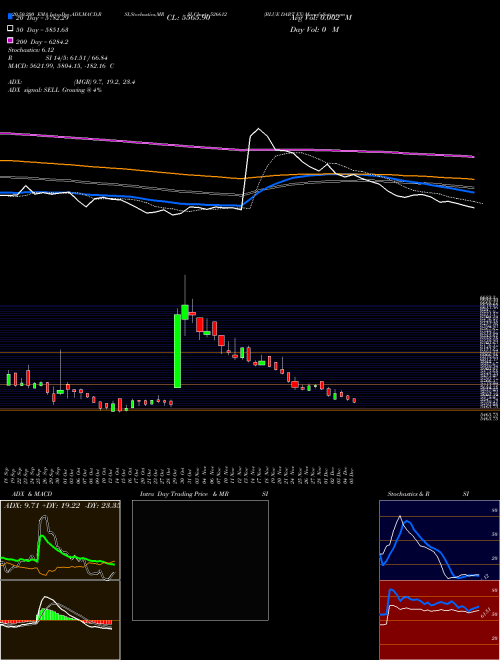
Task: Click the last red candle on the chart
Action: (354, 400)
